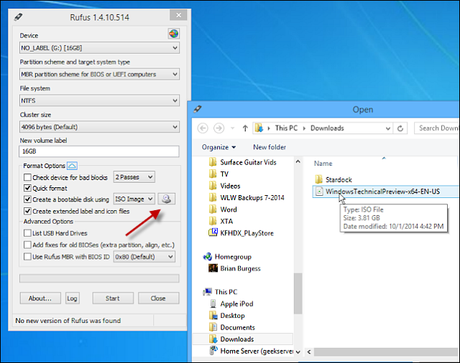The height and width of the screenshot is (363, 460).
Task: Toggle Check device for bad blocks checkbox
Action: (x=28, y=177)
